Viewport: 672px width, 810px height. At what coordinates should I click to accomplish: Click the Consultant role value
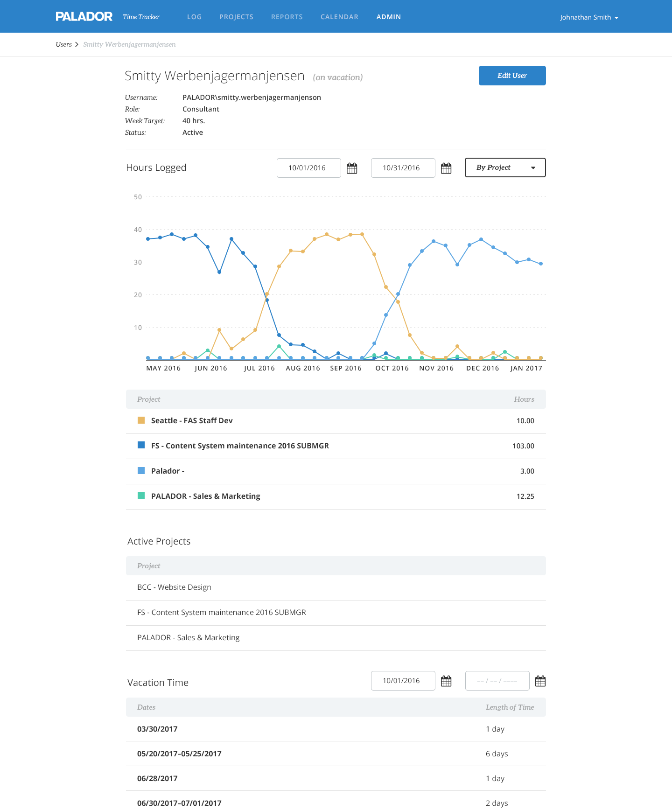pos(201,109)
